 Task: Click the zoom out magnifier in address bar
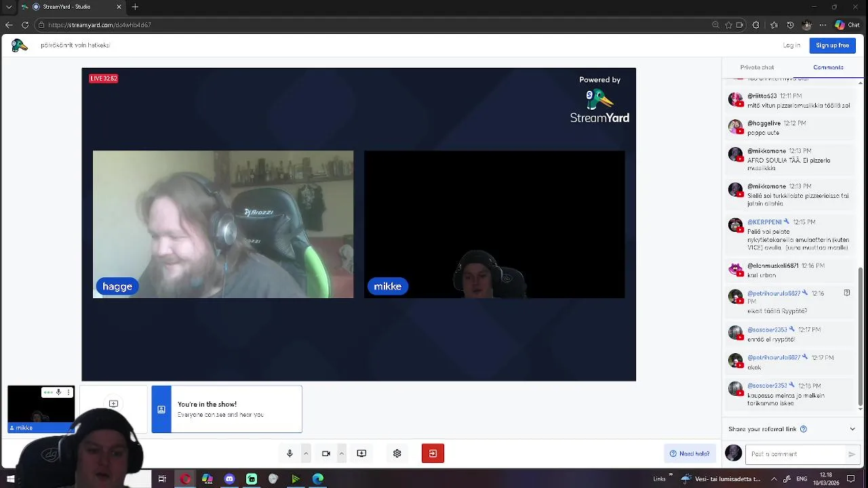click(x=715, y=25)
